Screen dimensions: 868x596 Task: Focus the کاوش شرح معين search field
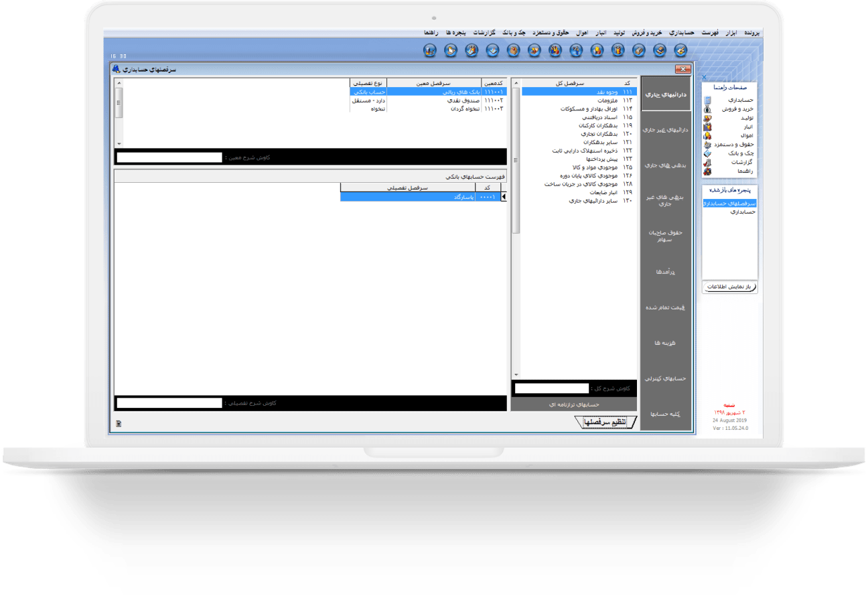coord(169,157)
